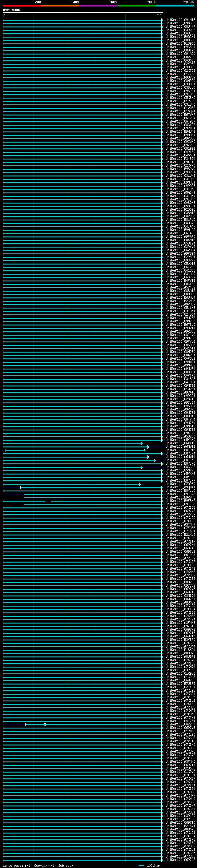Select the query label AV524906
This screenshot has width=197, height=868.
[11, 10]
